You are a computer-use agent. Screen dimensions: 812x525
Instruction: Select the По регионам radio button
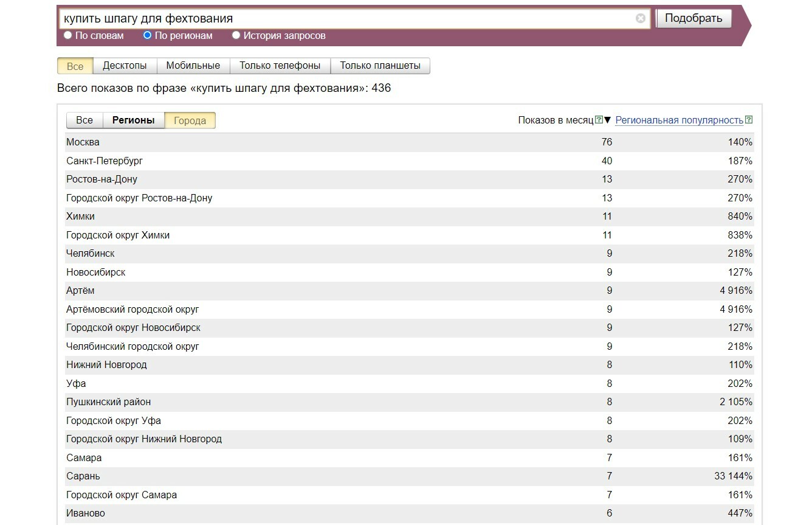pyautogui.click(x=147, y=35)
